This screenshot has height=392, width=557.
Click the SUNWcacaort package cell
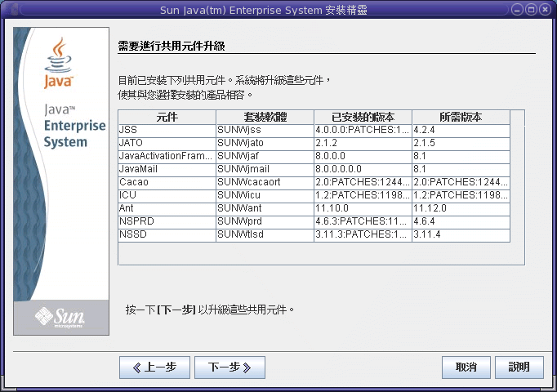pos(265,183)
